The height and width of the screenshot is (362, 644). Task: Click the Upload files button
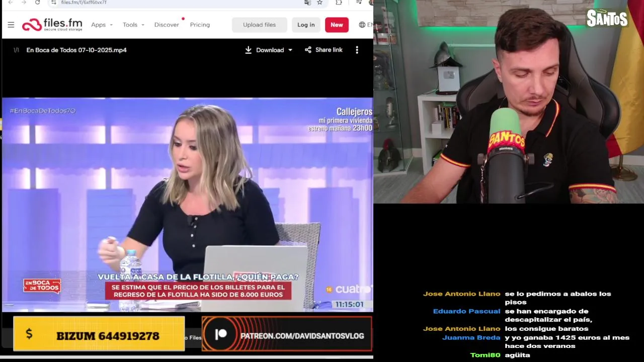[x=259, y=25]
